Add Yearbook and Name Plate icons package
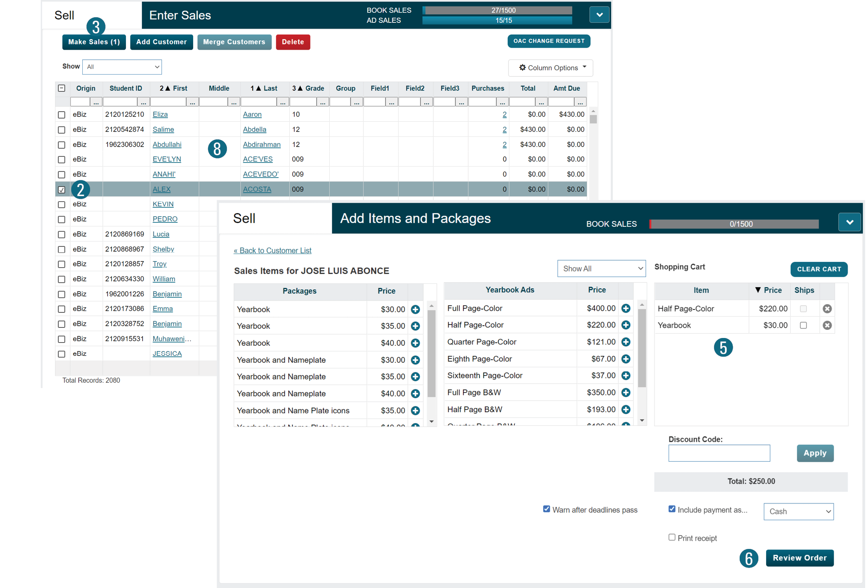Image resolution: width=868 pixels, height=588 pixels. point(415,410)
